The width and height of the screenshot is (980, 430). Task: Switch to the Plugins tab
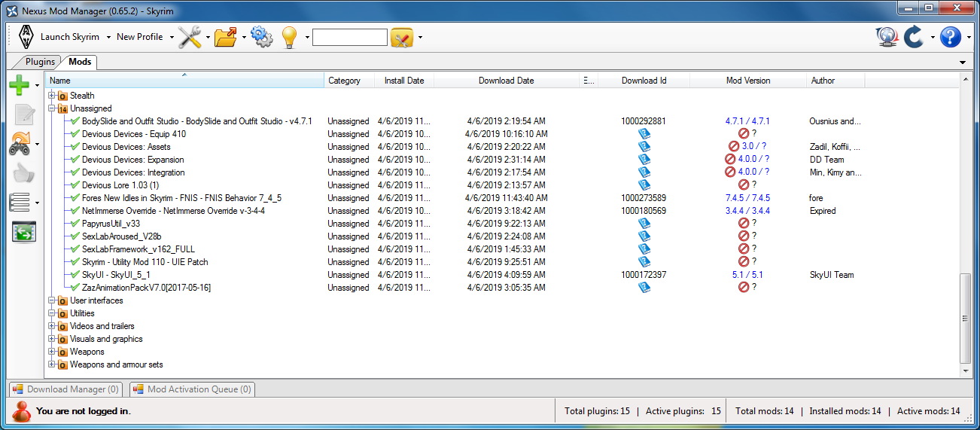(40, 62)
